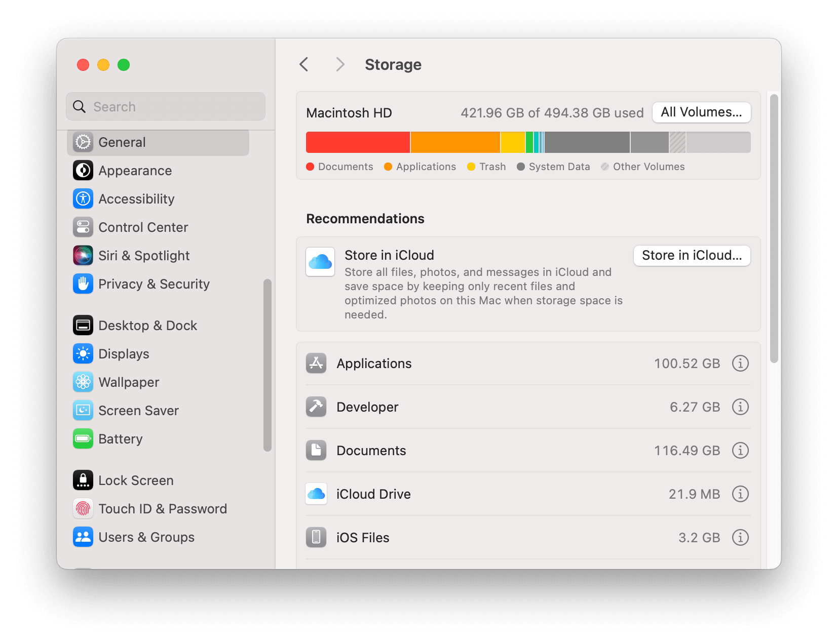
Task: Click the 3.2 GB iOS Files size
Action: pyautogui.click(x=699, y=538)
